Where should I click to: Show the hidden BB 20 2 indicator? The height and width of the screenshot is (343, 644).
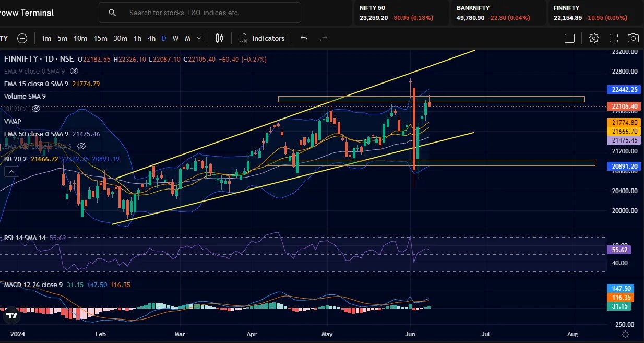(x=36, y=109)
